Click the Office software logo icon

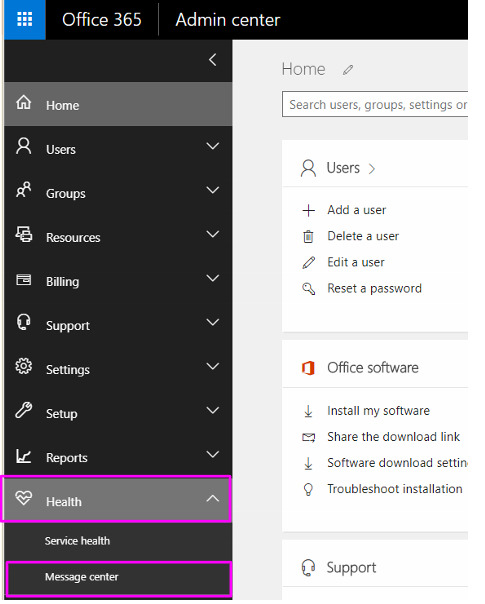[x=308, y=368]
